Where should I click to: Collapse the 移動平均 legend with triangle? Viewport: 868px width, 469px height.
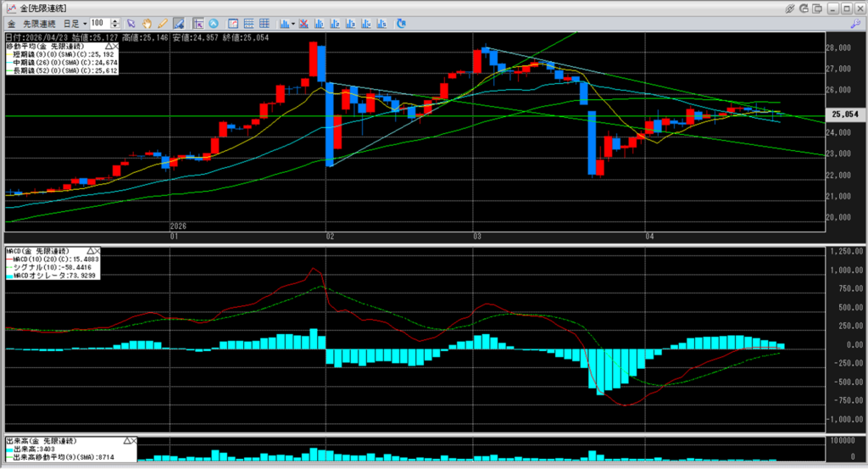[108, 47]
